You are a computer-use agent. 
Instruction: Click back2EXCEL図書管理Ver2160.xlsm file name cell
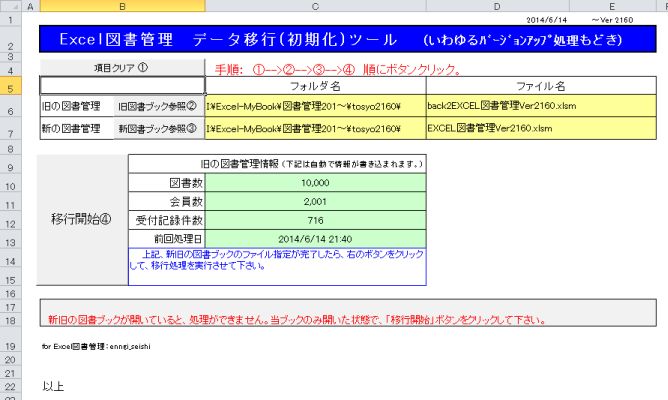pyautogui.click(x=541, y=106)
